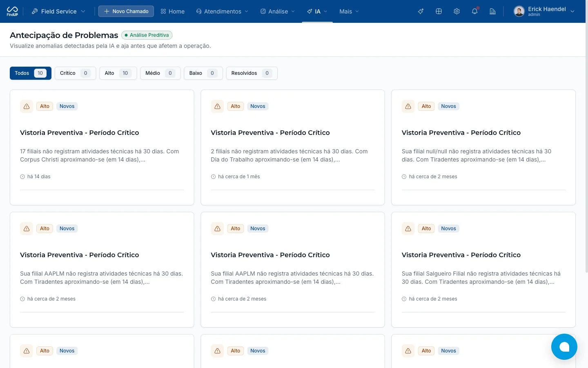
Task: Click the Alto badge on the Dia do Trabalho card
Action: tap(236, 106)
